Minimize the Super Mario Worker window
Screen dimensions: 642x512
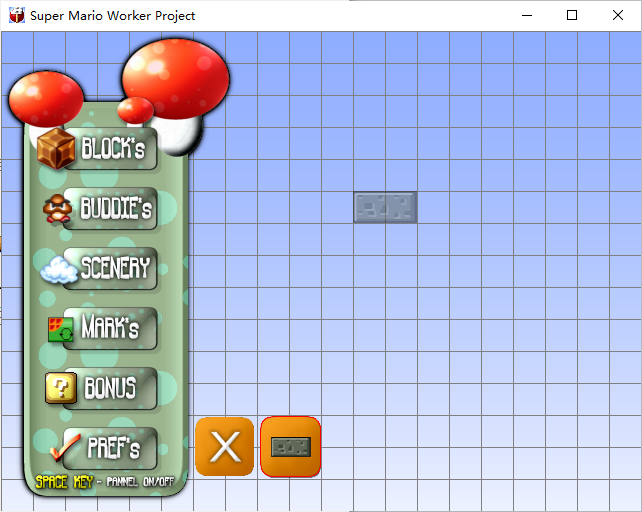[527, 16]
